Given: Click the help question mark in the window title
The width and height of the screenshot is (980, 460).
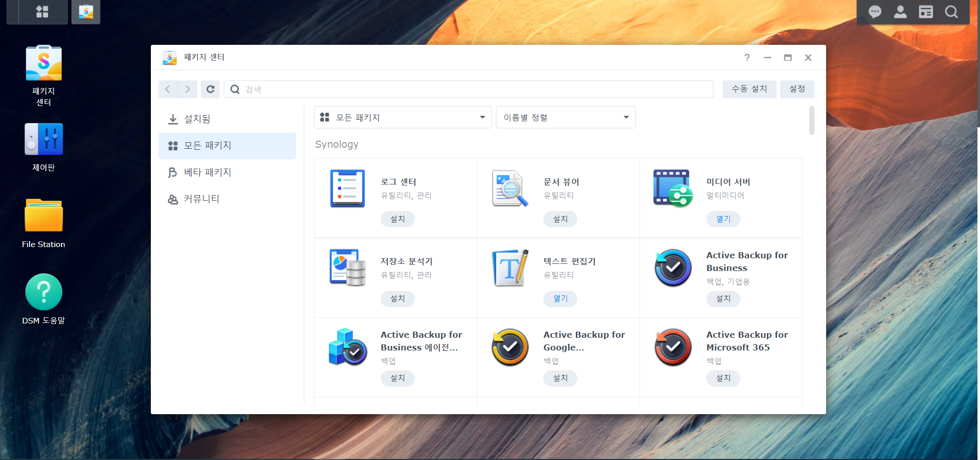Looking at the screenshot, I should point(747,58).
